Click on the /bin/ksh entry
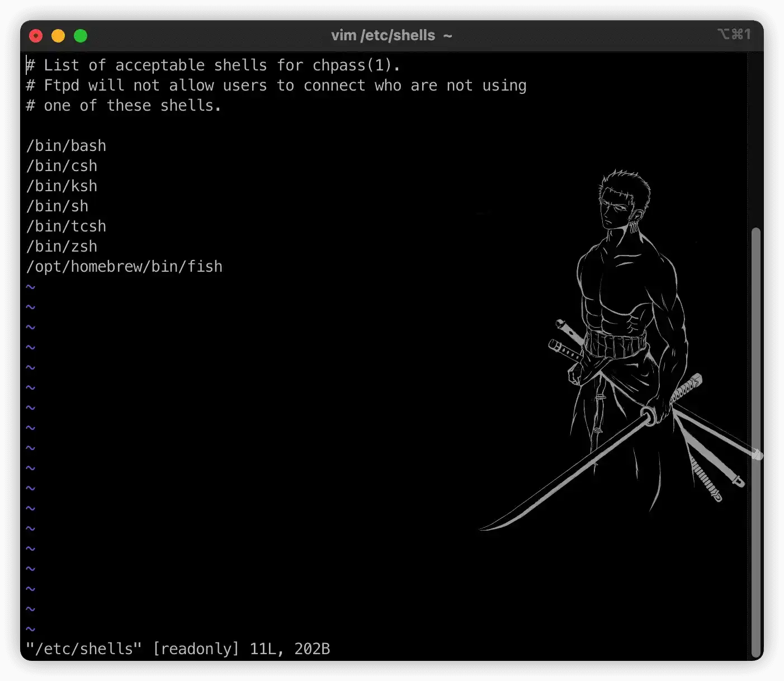 click(x=62, y=186)
